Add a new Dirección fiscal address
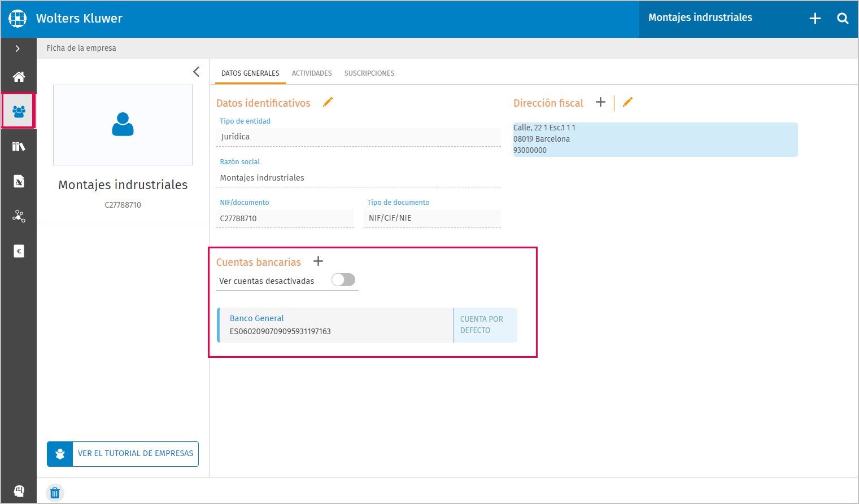The image size is (859, 504). pos(600,102)
